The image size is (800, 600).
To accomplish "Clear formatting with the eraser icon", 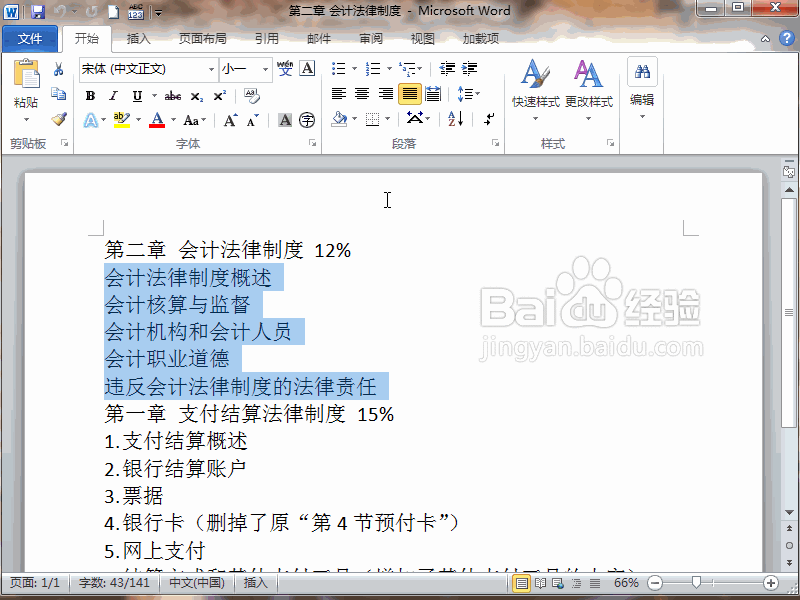I will click(250, 95).
